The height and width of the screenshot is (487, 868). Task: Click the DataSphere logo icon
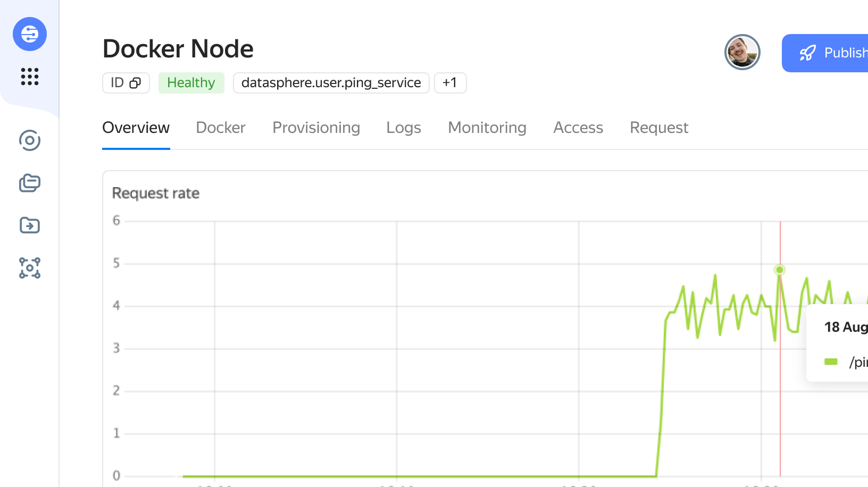pyautogui.click(x=30, y=34)
